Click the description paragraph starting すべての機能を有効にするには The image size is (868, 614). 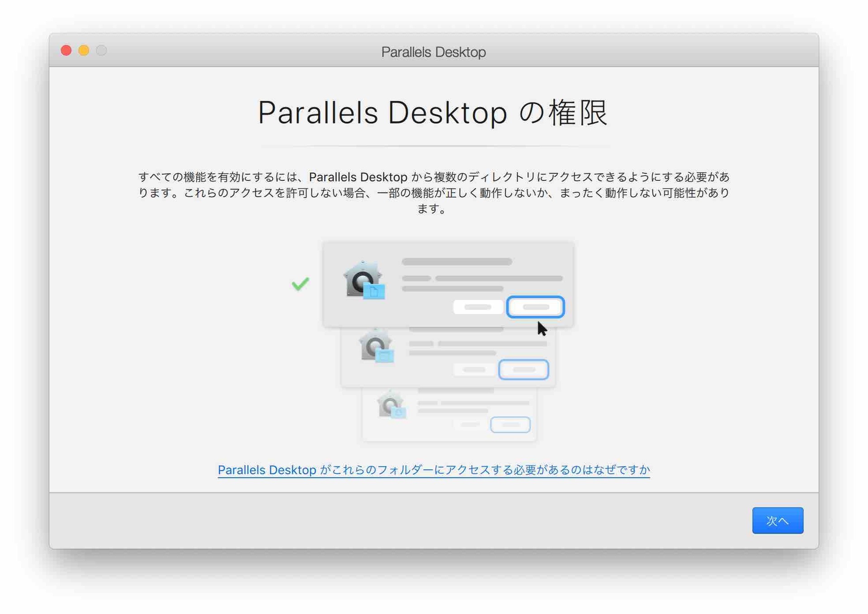click(434, 193)
